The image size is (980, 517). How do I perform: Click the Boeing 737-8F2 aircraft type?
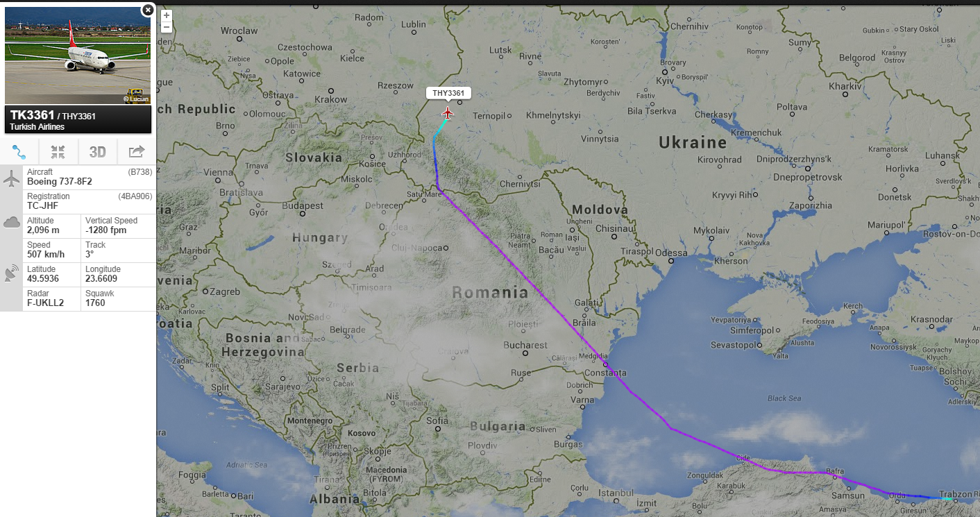coord(59,181)
